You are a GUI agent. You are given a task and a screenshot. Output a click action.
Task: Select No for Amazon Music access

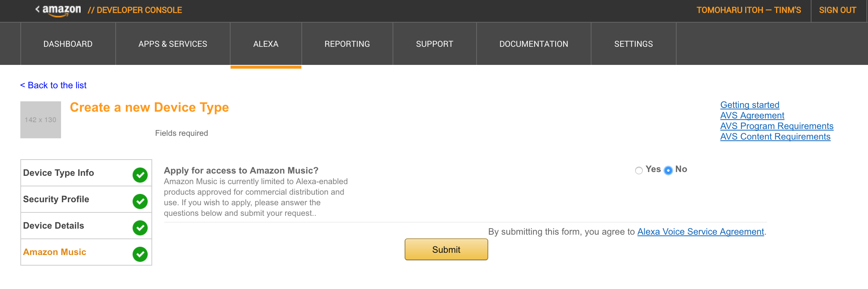[668, 171]
